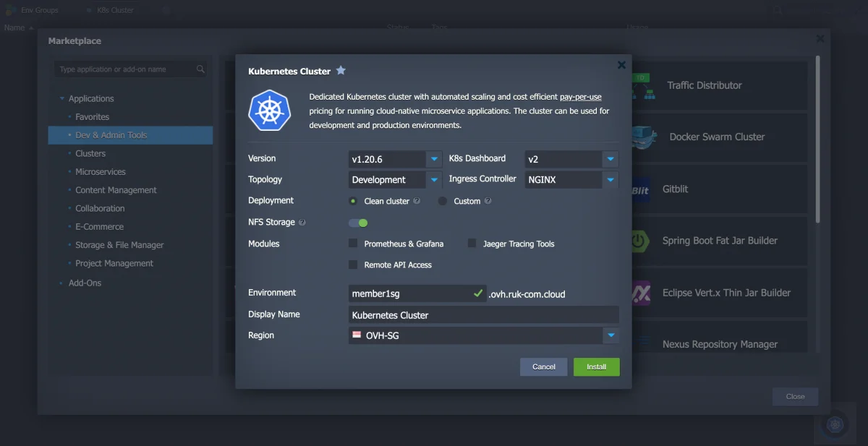Click the Display Name input field

483,314
